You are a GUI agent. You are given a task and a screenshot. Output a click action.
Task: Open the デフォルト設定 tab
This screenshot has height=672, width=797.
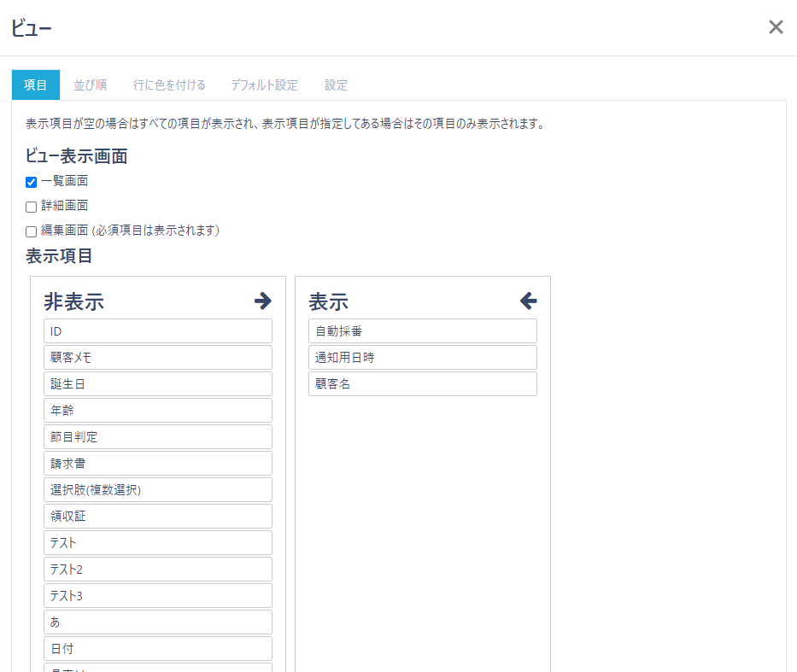point(264,85)
